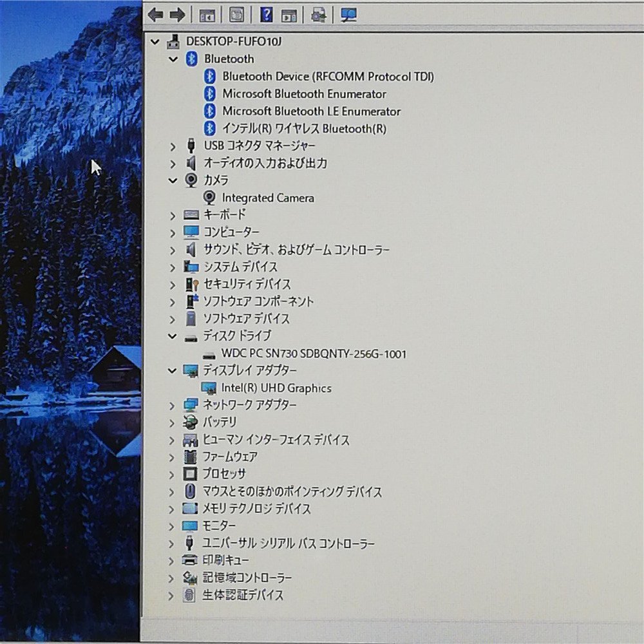Select the プロセッサ square icon
The height and width of the screenshot is (644, 644).
tap(190, 474)
